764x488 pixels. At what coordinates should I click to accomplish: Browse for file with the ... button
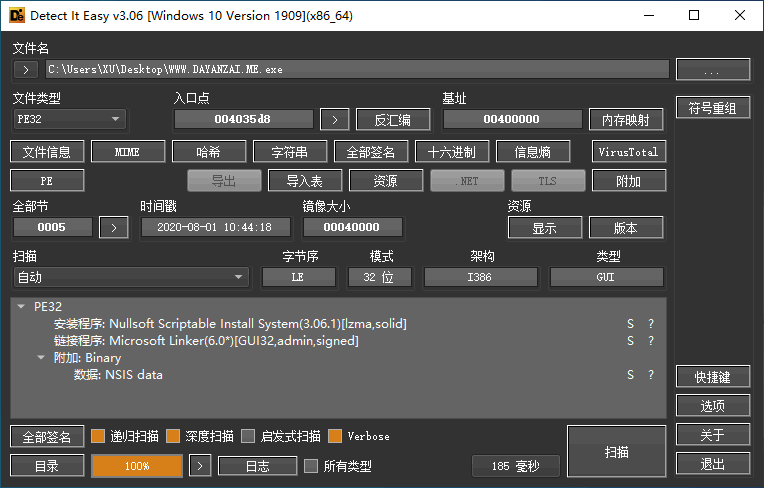(x=713, y=70)
